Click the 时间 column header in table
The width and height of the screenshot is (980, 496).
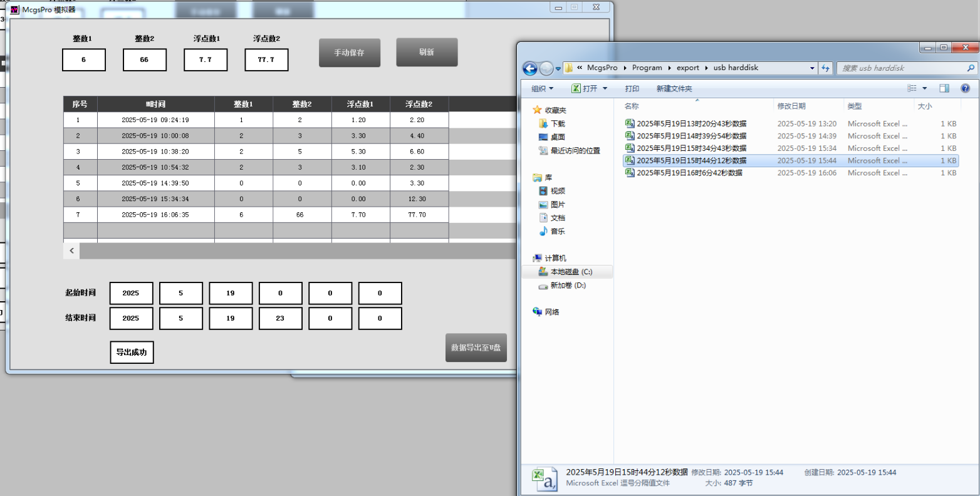pos(156,105)
